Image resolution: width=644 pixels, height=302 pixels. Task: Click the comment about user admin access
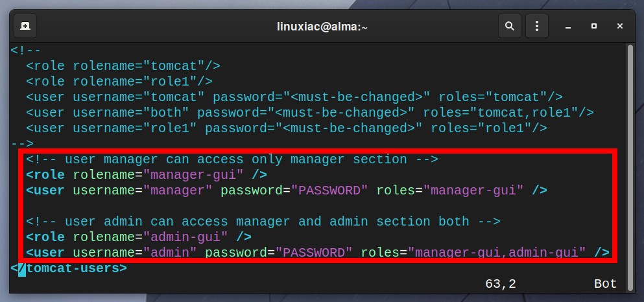point(263,222)
